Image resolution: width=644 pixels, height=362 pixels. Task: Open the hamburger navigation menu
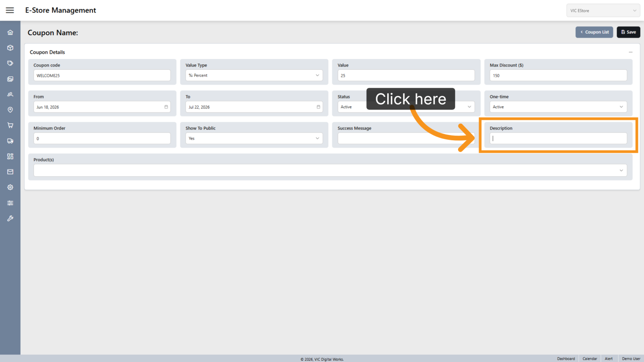coord(10,10)
